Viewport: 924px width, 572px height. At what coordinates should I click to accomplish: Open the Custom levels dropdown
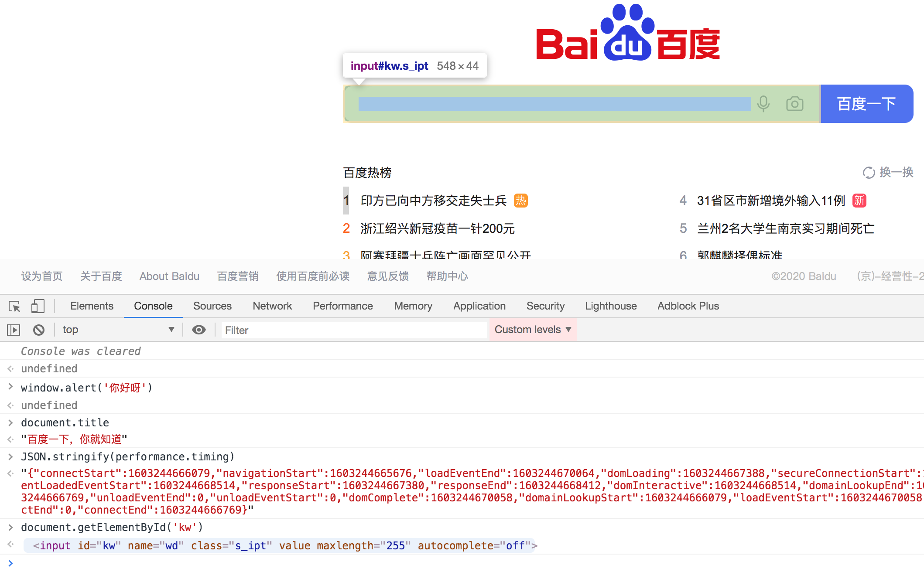click(533, 330)
